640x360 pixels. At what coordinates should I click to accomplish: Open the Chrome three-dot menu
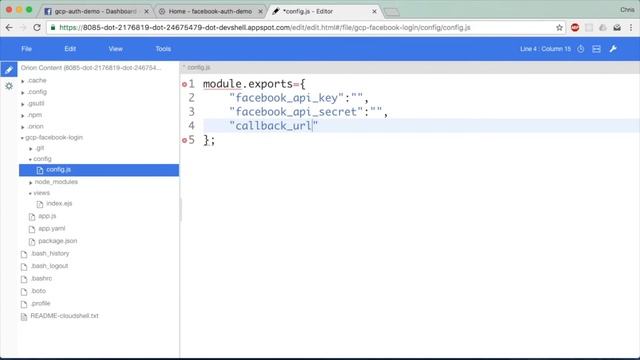coord(631,28)
